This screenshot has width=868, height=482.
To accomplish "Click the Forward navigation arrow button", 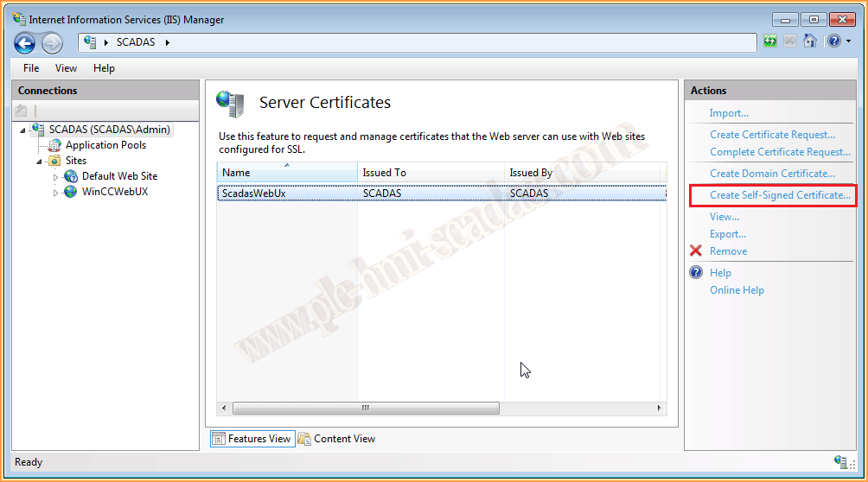I will pyautogui.click(x=52, y=42).
